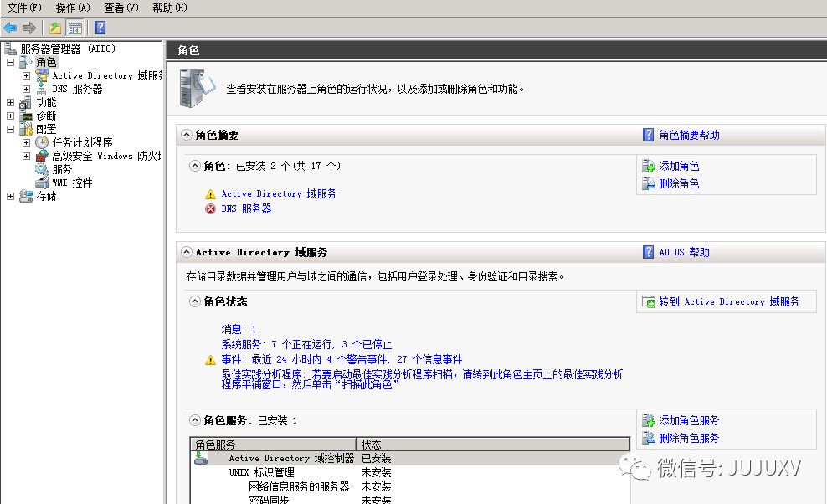
Task: Click the Forward arrow toolbar icon
Action: pyautogui.click(x=29, y=28)
